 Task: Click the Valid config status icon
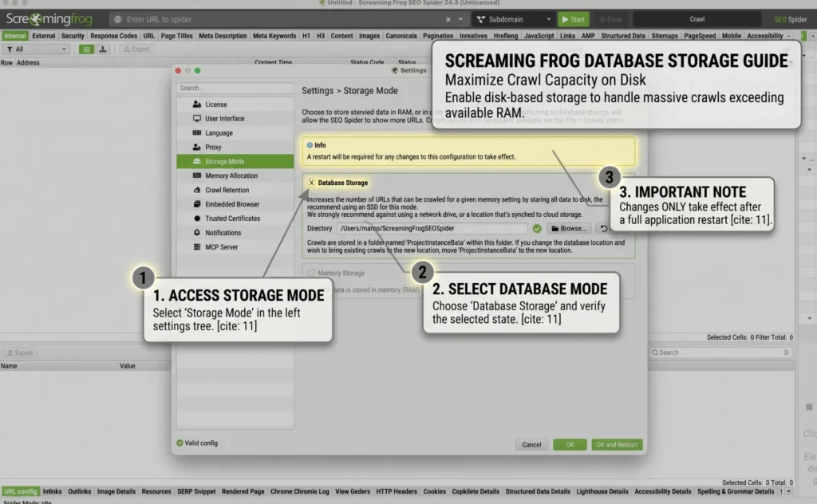tap(180, 443)
